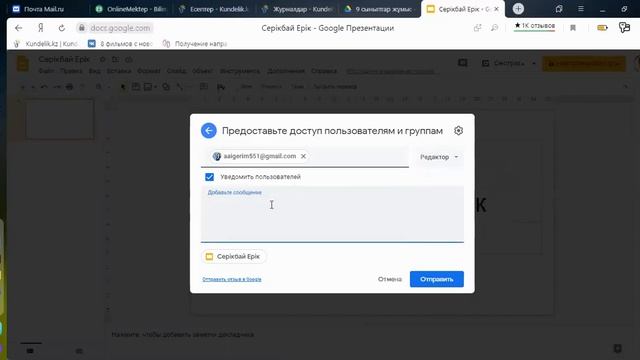
Task: Open a new browser tab
Action: [x=518, y=9]
